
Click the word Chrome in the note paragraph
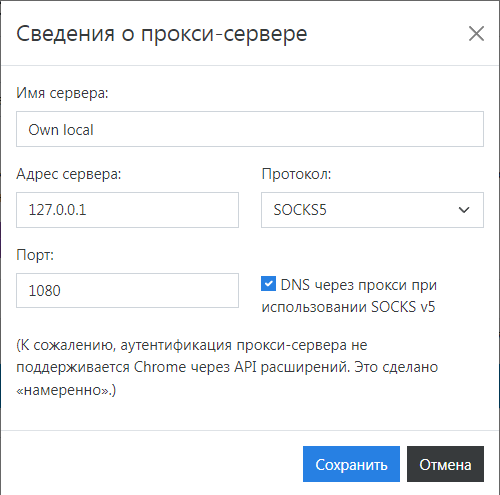click(160, 367)
